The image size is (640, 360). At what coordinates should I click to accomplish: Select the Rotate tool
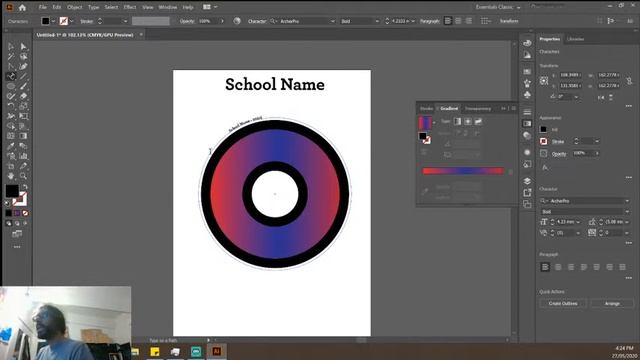11,106
